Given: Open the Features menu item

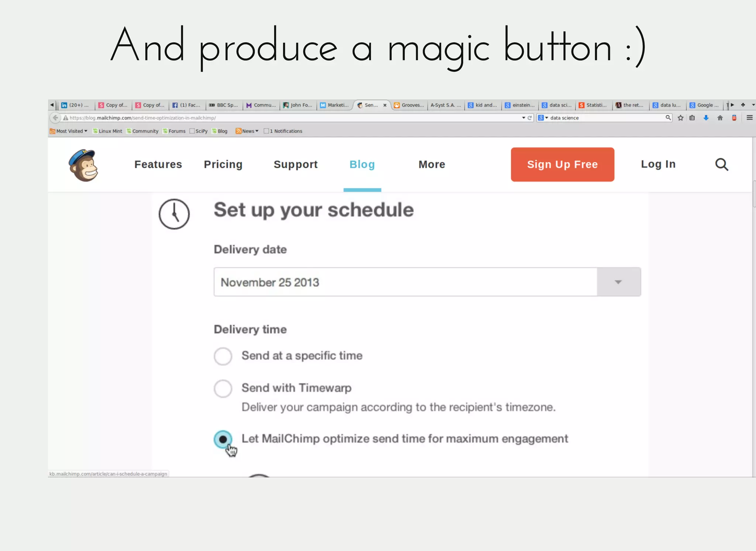Looking at the screenshot, I should pyautogui.click(x=158, y=164).
